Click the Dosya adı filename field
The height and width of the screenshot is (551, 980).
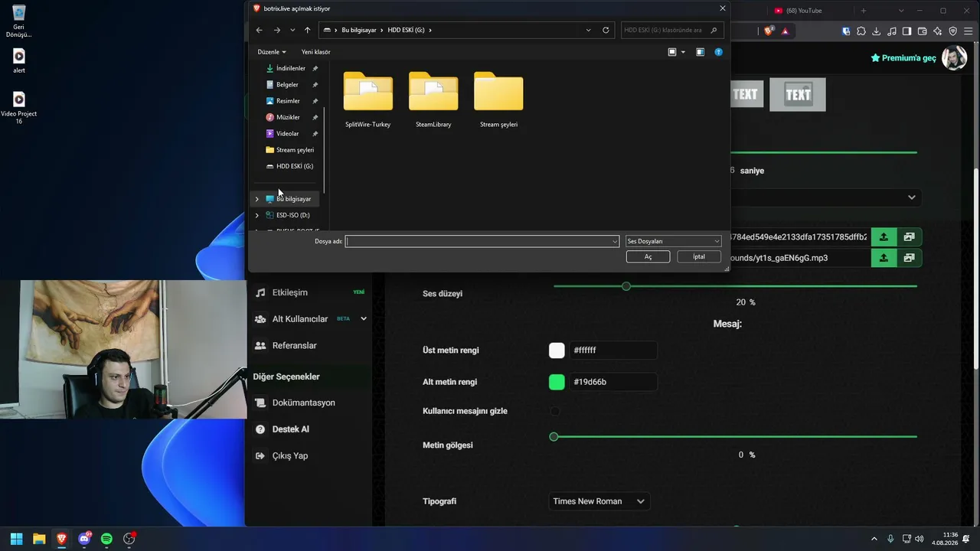pos(482,241)
